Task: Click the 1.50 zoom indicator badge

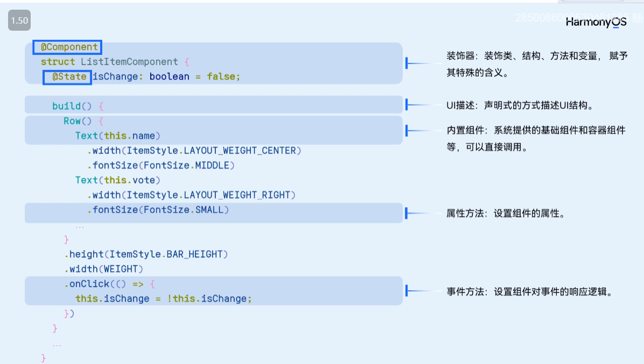Action: tap(19, 20)
